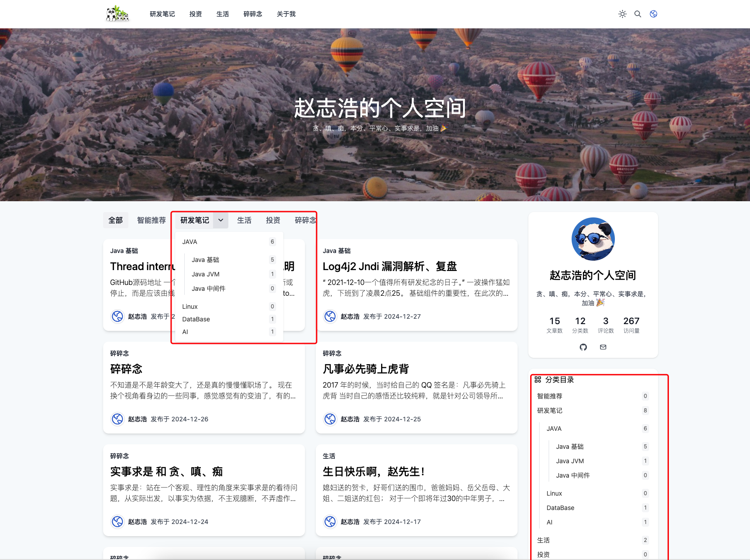Click the panda site logo
The height and width of the screenshot is (560, 750).
[x=118, y=14]
